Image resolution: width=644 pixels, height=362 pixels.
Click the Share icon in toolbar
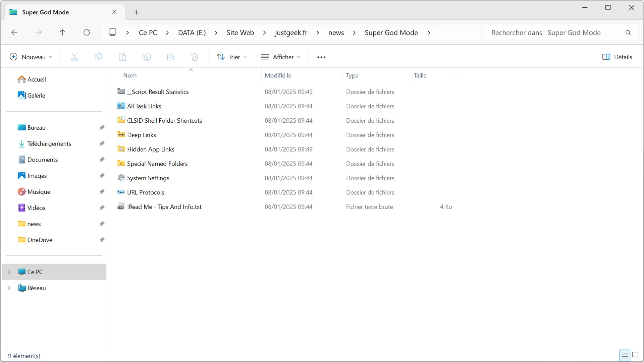pos(171,57)
